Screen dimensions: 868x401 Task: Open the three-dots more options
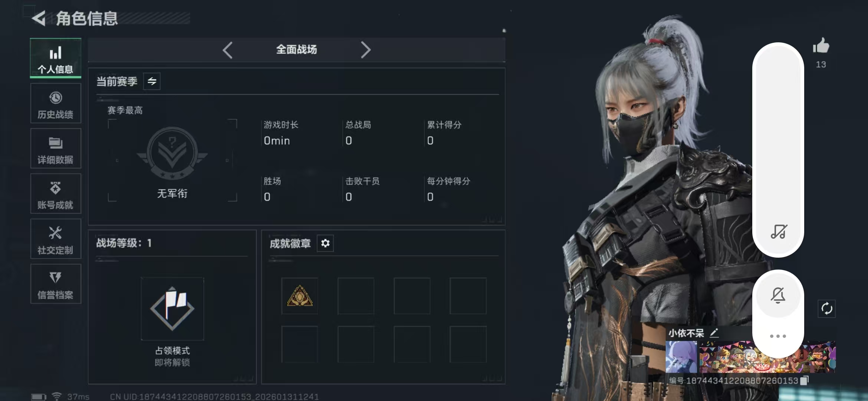click(x=778, y=336)
